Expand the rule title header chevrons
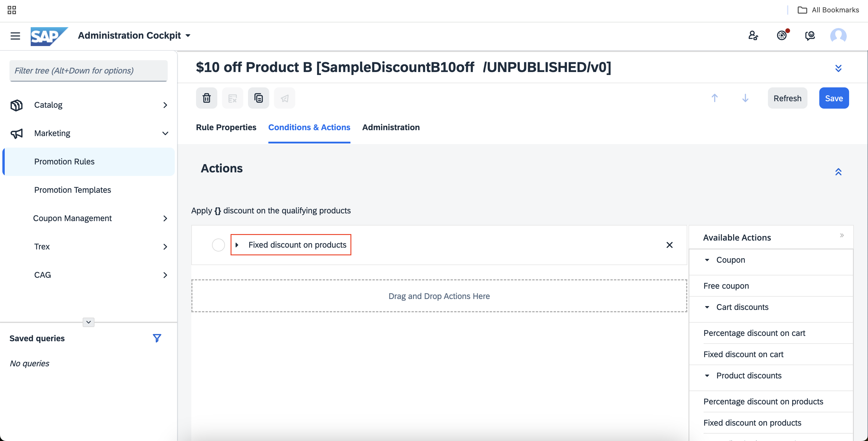 (x=838, y=68)
